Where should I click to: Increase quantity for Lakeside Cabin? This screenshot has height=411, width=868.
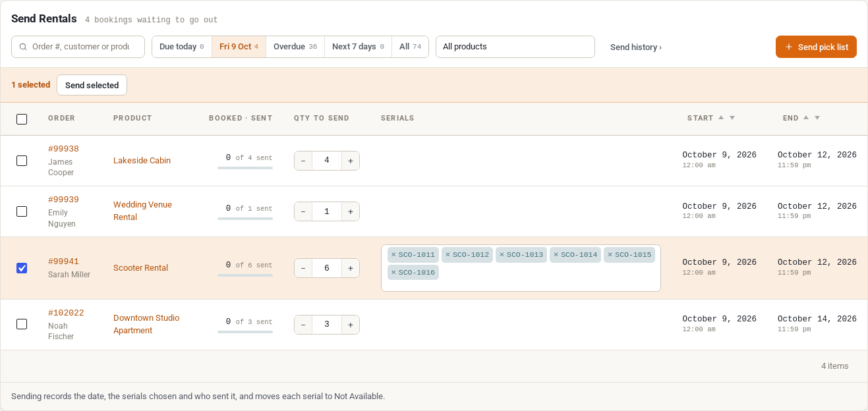(x=351, y=161)
